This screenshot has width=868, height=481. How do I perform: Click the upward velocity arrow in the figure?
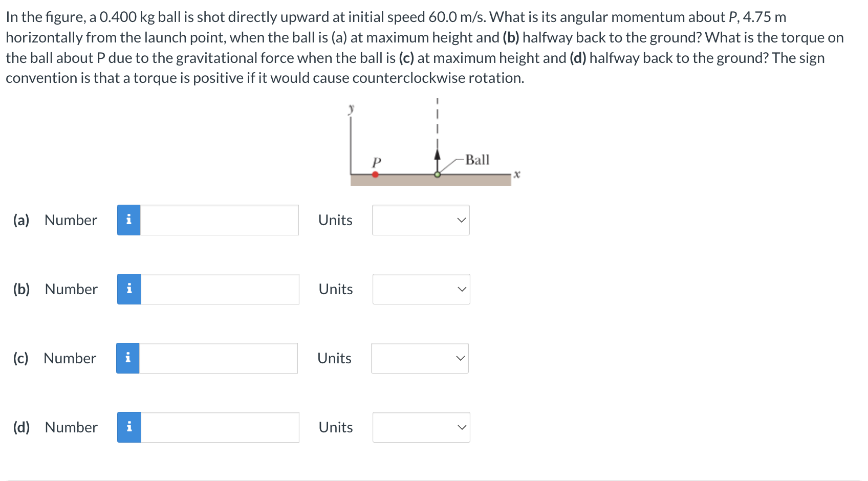click(437, 157)
